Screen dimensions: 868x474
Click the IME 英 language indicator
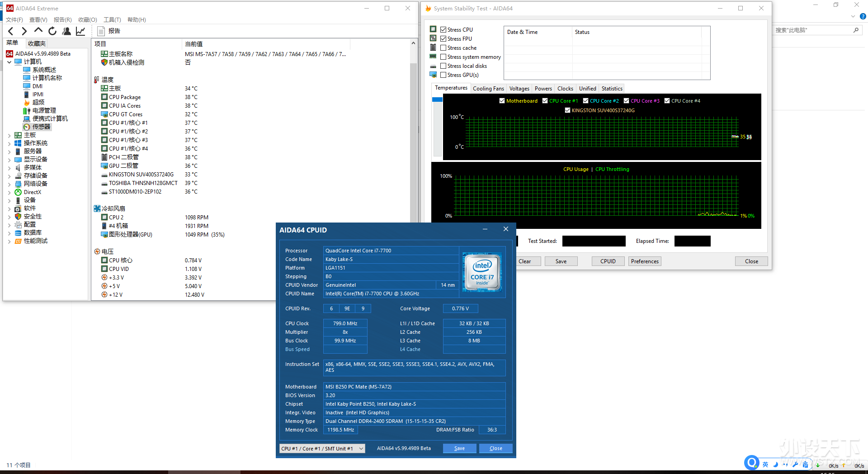765,465
